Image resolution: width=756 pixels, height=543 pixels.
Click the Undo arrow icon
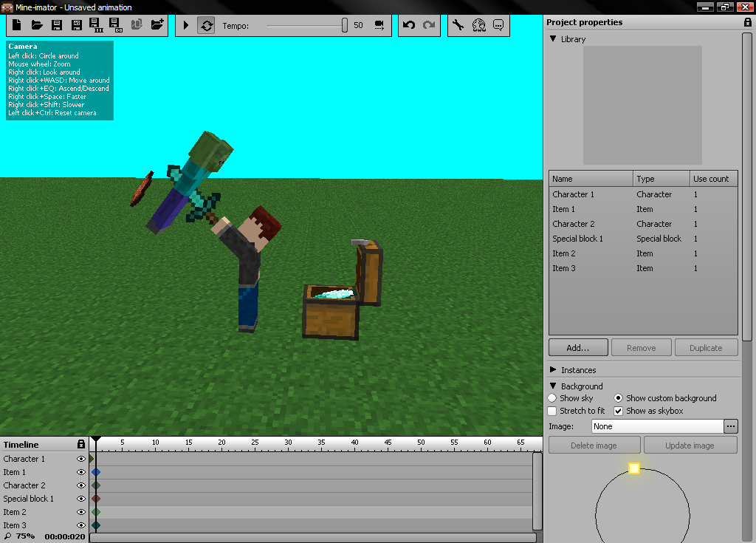pos(409,25)
